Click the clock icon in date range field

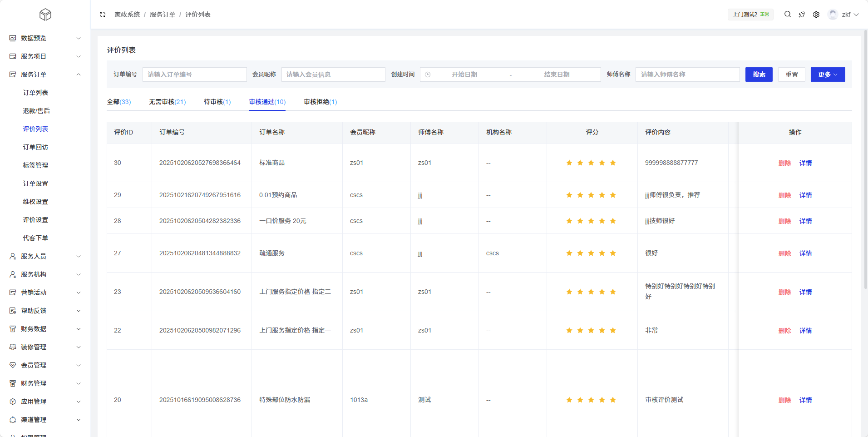[428, 74]
